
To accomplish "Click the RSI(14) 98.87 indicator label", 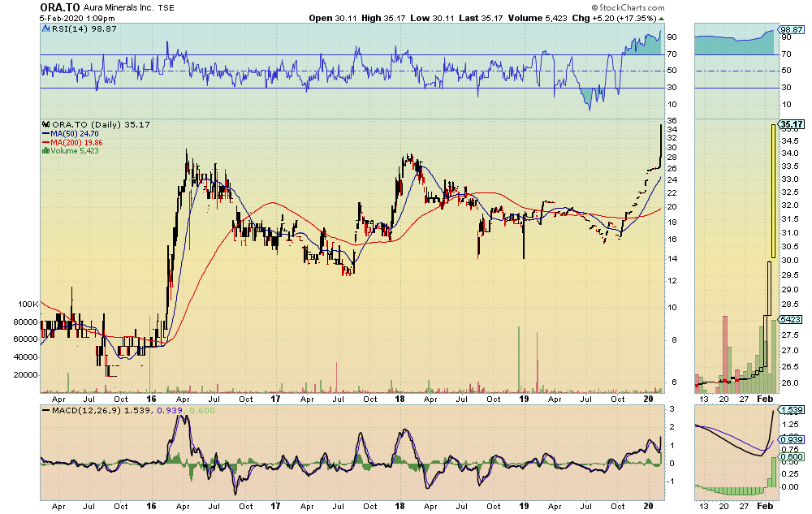I will 84,29.
